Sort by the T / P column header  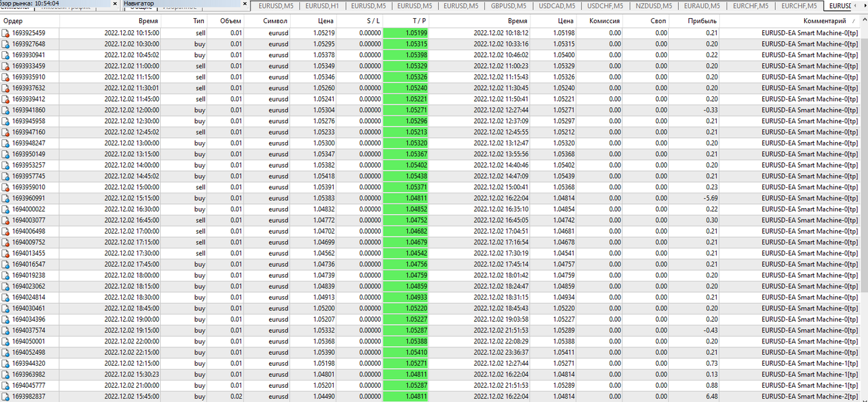(419, 21)
